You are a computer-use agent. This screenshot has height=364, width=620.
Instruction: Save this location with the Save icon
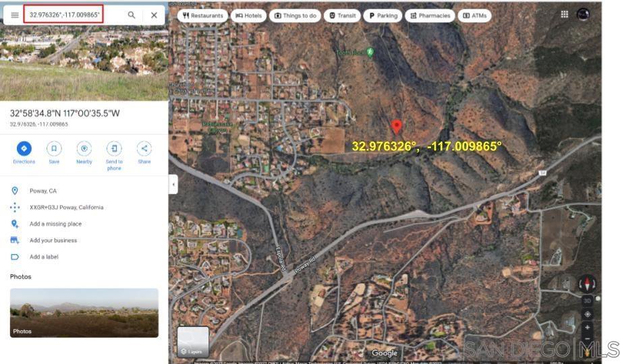point(54,148)
